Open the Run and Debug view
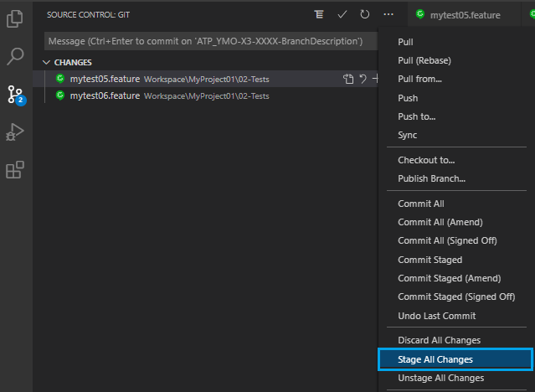 (x=15, y=132)
